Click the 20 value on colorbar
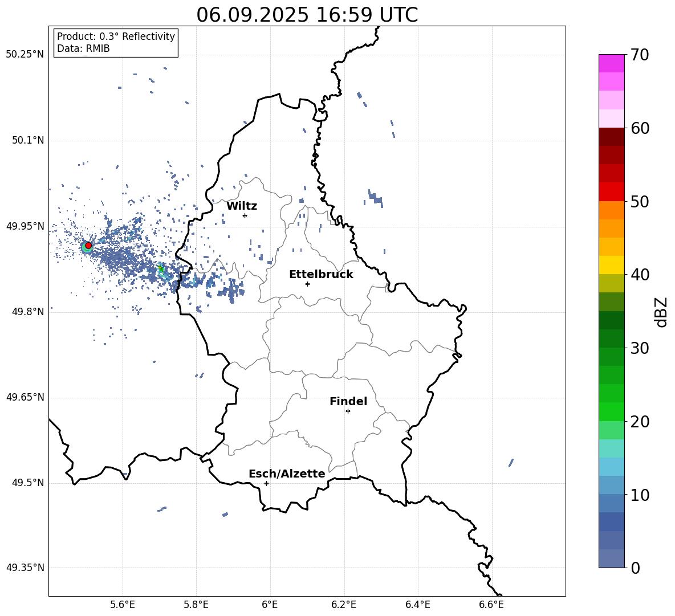 tap(640, 422)
